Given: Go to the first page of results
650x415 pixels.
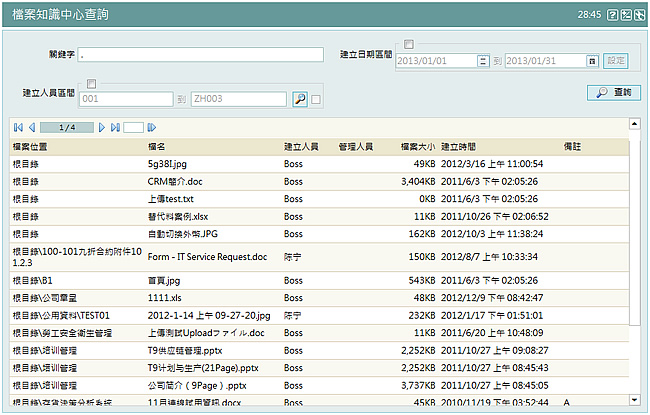Looking at the screenshot, I should click(x=17, y=128).
